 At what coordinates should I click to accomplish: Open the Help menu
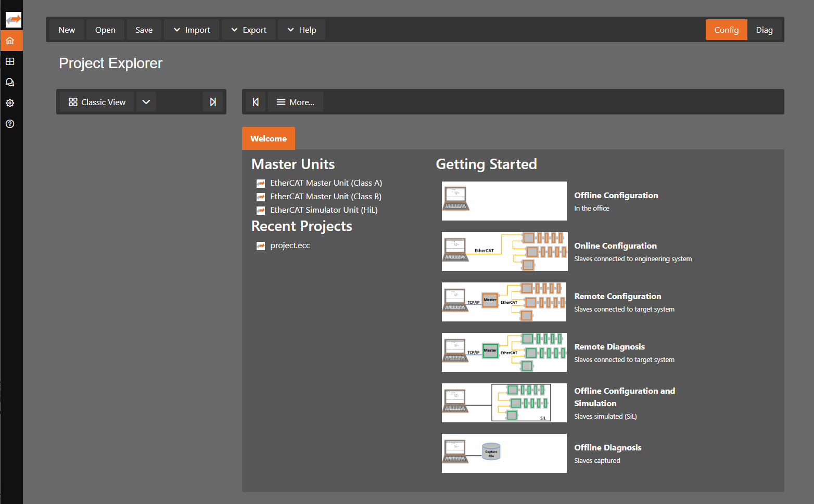pyautogui.click(x=302, y=30)
